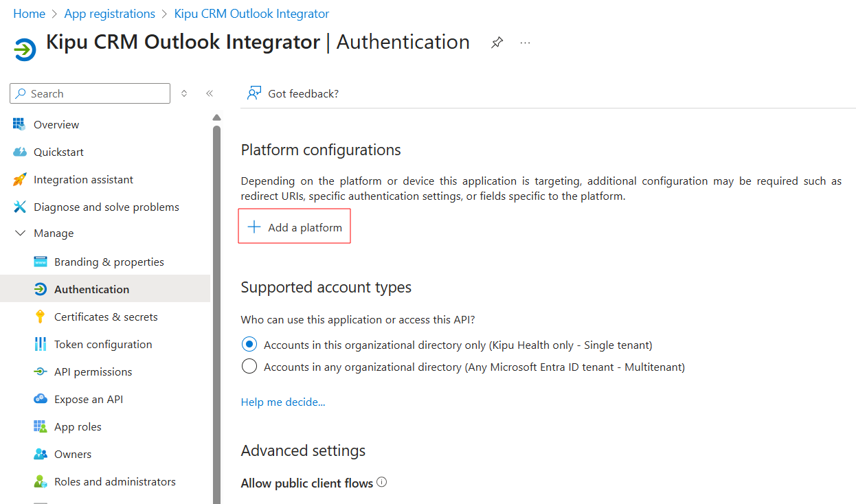Open API permissions menu item

pyautogui.click(x=93, y=371)
